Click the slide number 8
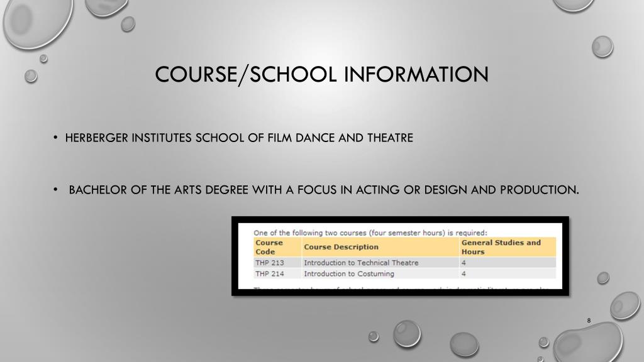Image resolution: width=644 pixels, height=362 pixels. [589, 321]
